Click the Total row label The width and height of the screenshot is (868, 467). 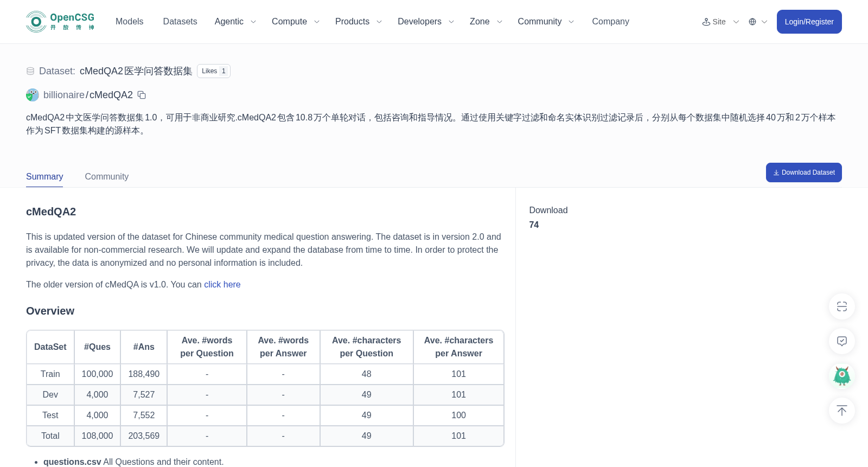(50, 436)
